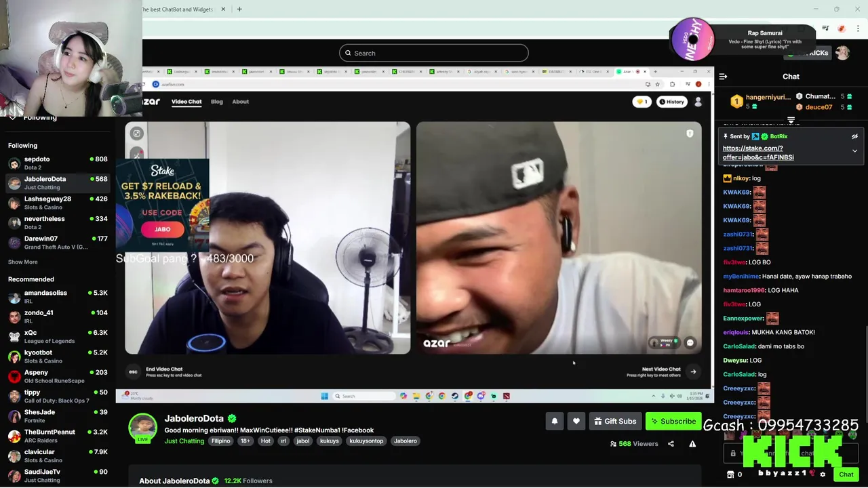Open the pinned stake.com offer link

758,152
